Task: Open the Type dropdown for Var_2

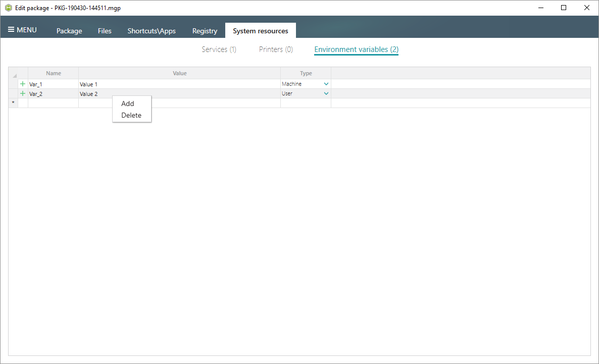Action: (x=326, y=93)
